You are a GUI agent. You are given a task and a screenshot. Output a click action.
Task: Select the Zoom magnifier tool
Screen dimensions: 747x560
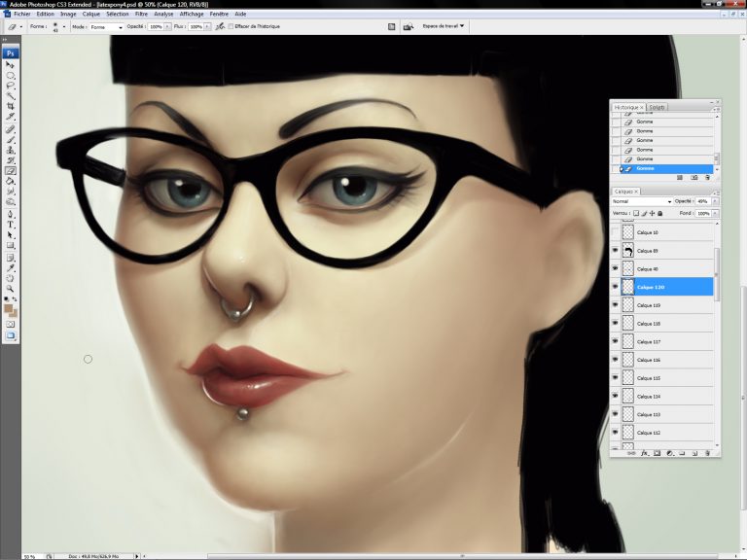11,288
